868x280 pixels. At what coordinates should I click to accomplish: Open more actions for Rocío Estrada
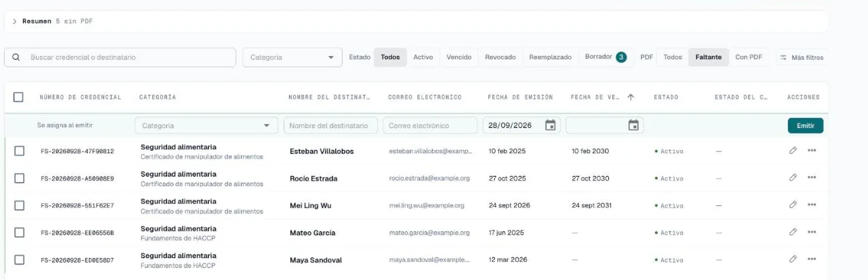[x=812, y=178]
